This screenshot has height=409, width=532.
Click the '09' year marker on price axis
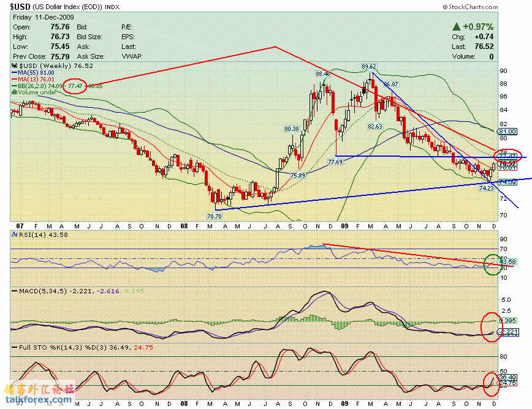(344, 226)
